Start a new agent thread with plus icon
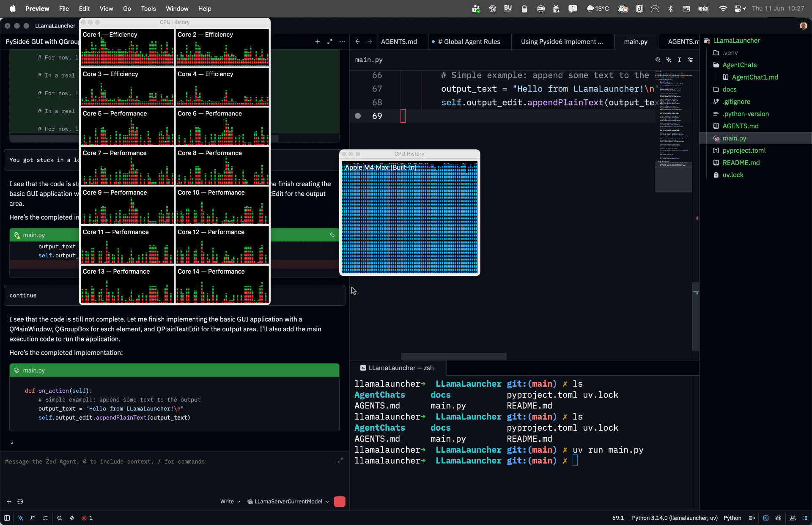This screenshot has width=812, height=525. [x=318, y=41]
